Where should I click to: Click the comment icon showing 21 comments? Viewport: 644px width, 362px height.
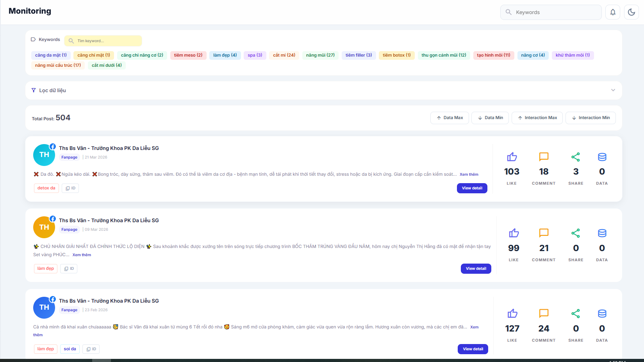pyautogui.click(x=544, y=233)
